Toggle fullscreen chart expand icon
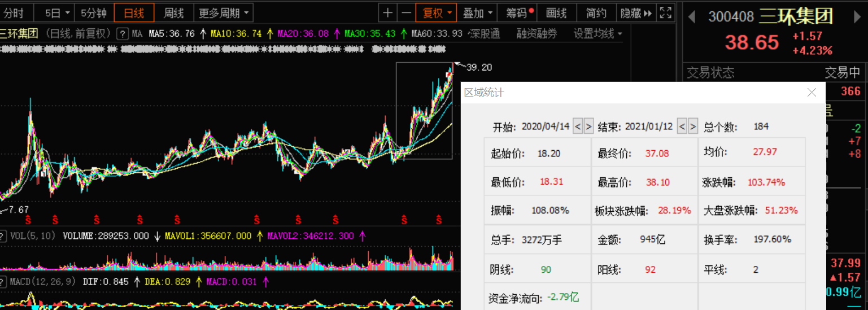This screenshot has width=868, height=310. [665, 12]
